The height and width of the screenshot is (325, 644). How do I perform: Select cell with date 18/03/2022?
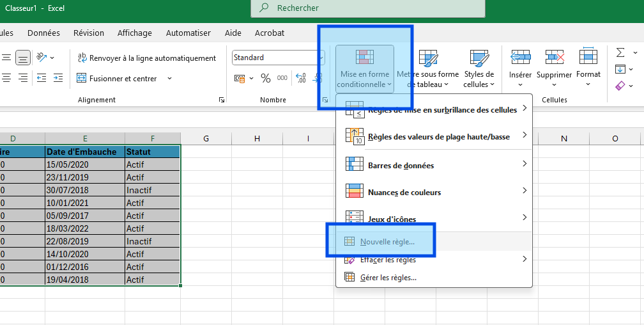[x=85, y=228]
